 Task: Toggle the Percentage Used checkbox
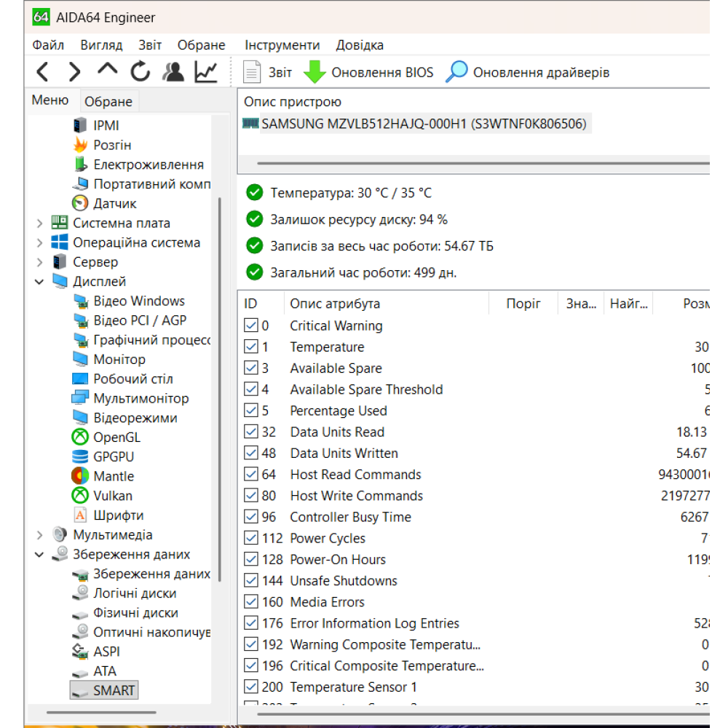251,411
